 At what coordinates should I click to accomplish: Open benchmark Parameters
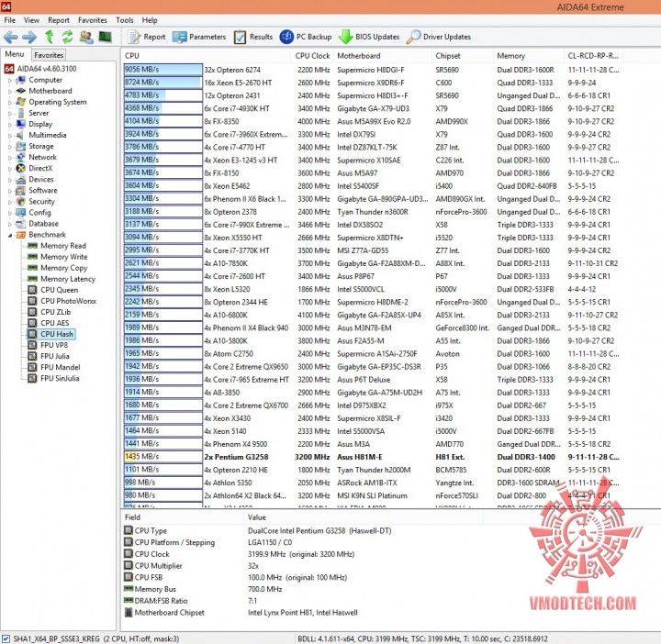199,37
